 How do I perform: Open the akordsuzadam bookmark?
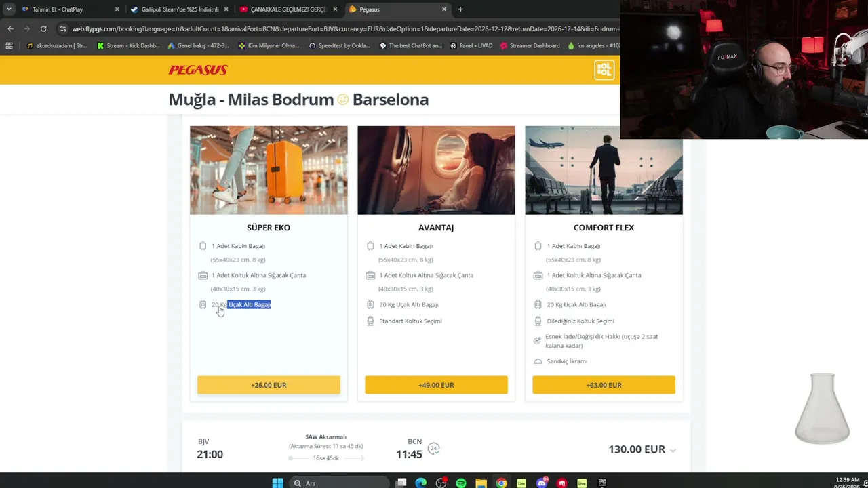(57, 46)
